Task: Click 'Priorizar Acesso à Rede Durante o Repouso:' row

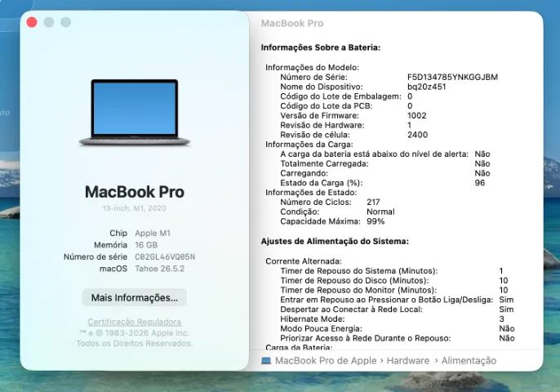Action: tap(397, 338)
